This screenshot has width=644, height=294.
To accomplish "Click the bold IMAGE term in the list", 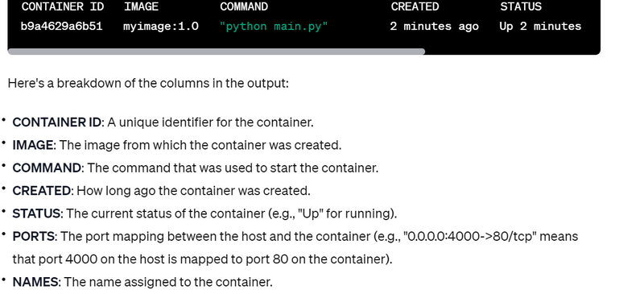I will (33, 146).
